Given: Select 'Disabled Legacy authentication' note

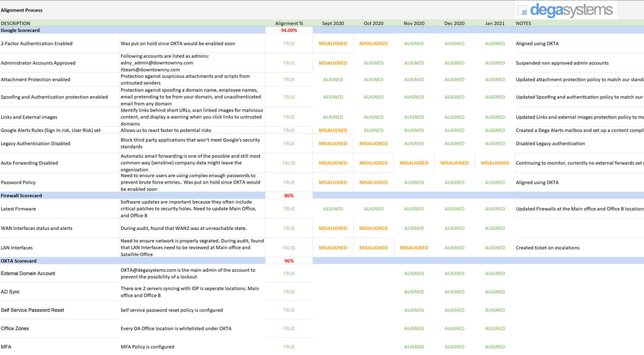Looking at the screenshot, I should coord(551,144).
